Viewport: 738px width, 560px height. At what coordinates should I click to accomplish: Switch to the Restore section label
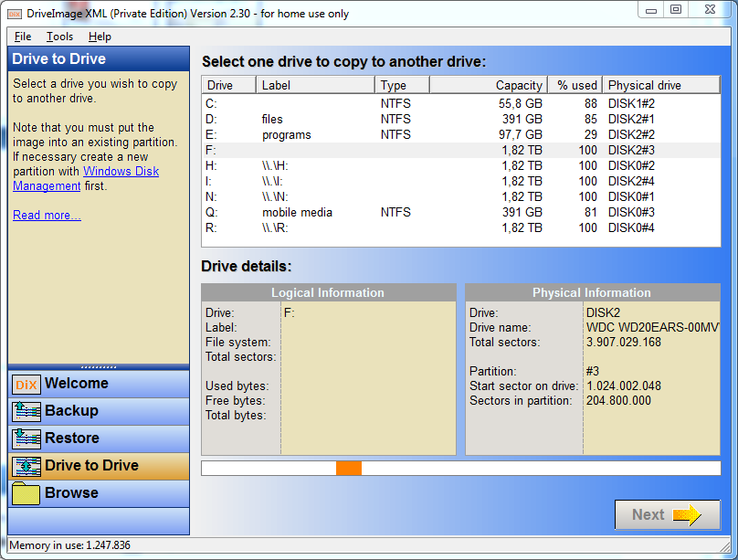(x=72, y=438)
